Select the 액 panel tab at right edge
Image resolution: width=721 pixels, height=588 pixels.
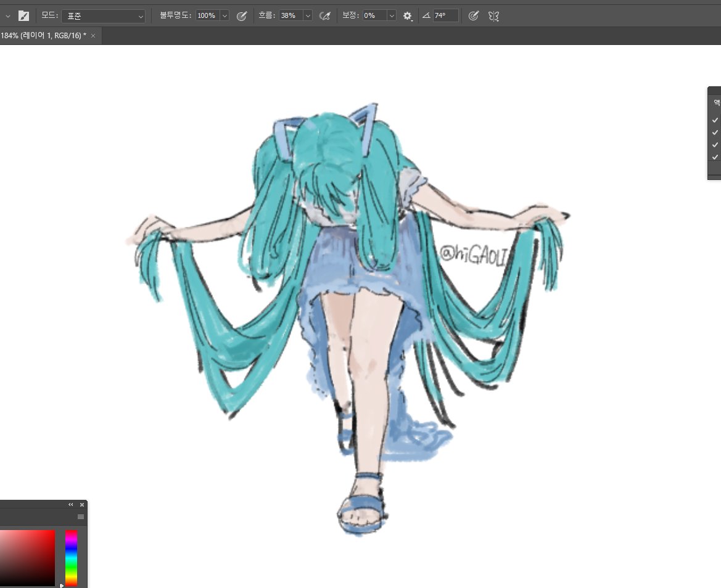tap(717, 102)
